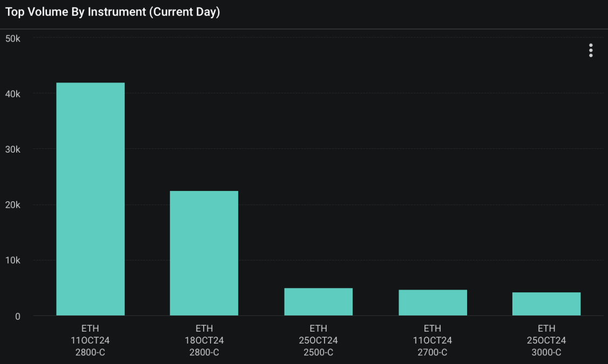Open the three-dot chart options menu
Image resolution: width=608 pixels, height=364 pixels.
point(591,51)
